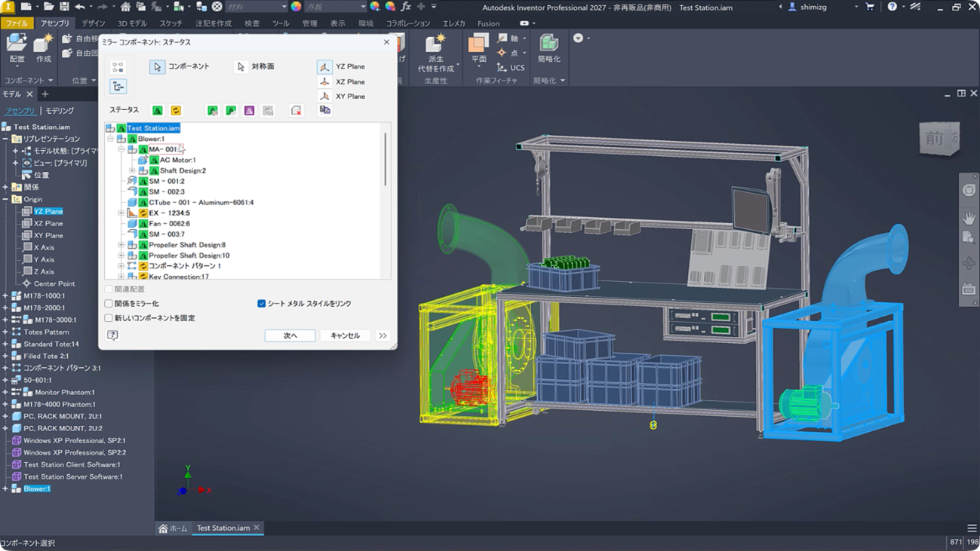The height and width of the screenshot is (551, 980).
Task: Click the purple status icon in dialog
Action: (x=249, y=111)
